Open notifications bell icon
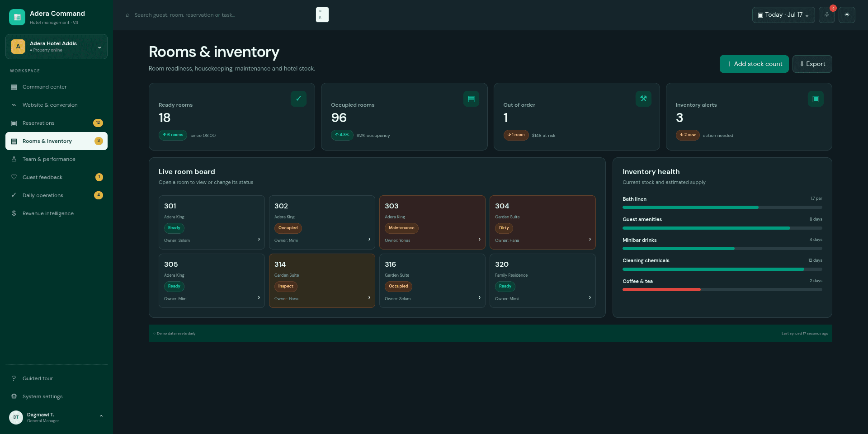 [826, 15]
